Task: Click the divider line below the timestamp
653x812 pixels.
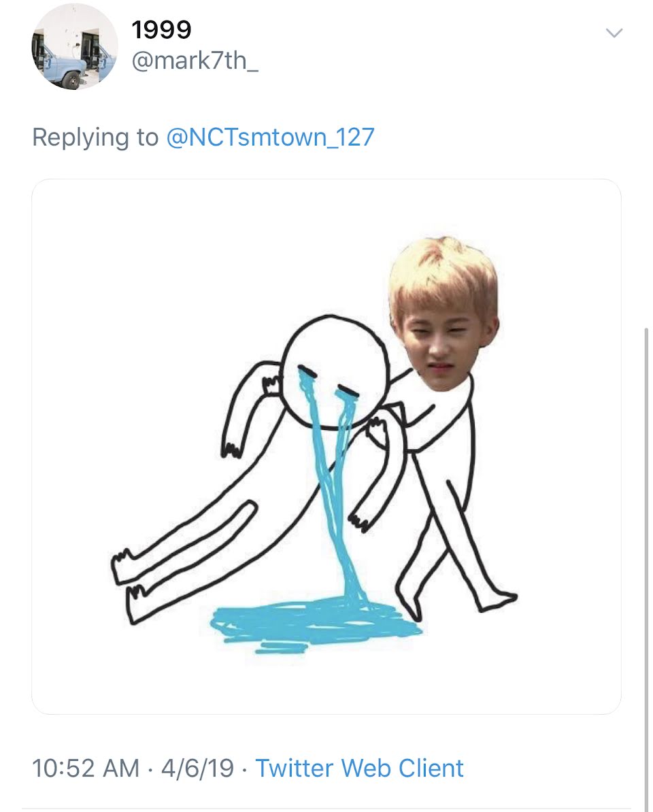Action: [x=326, y=809]
